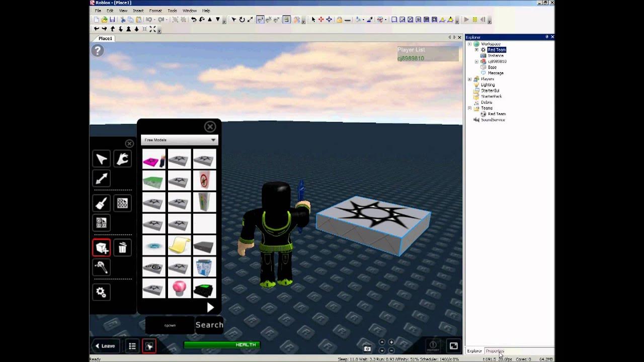Open the backpack list icon
Image resolution: width=644 pixels, height=362 pixels.
click(132, 346)
